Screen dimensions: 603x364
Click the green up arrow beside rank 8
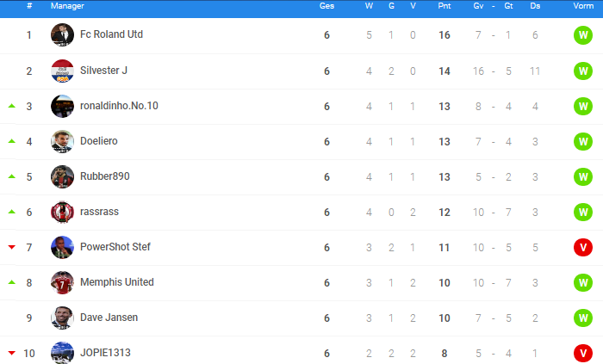coord(12,282)
